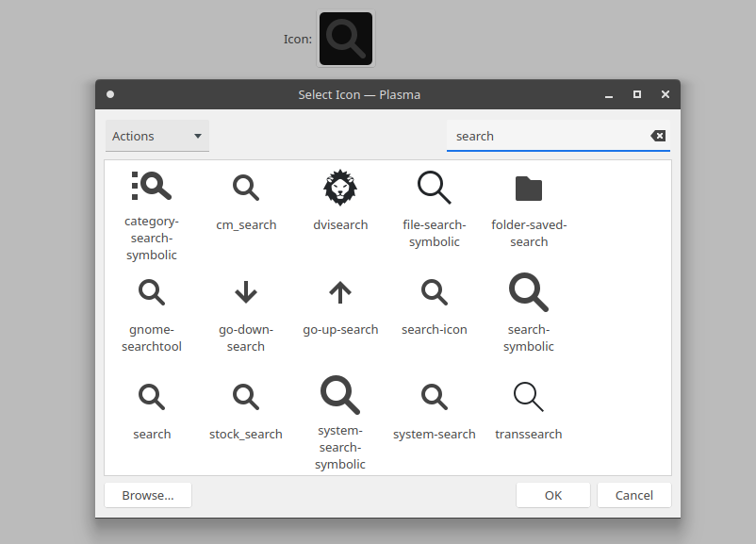Choose the folder-saved-search icon
Image resolution: width=756 pixels, height=544 pixels.
[x=529, y=189]
